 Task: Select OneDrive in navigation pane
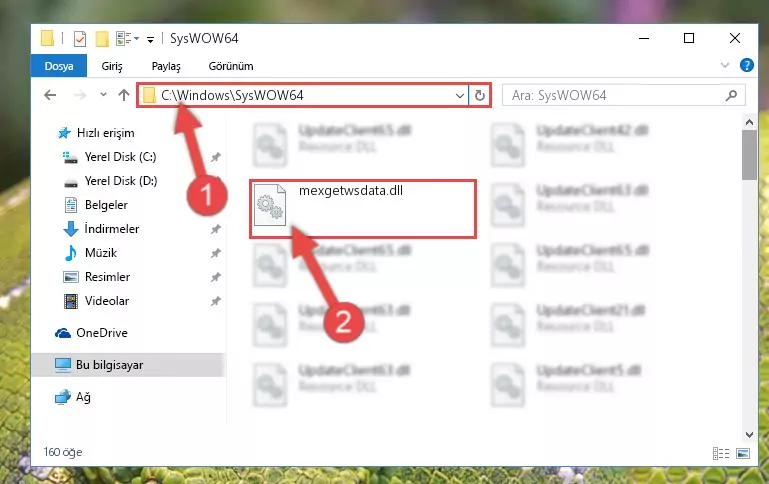pyautogui.click(x=102, y=333)
